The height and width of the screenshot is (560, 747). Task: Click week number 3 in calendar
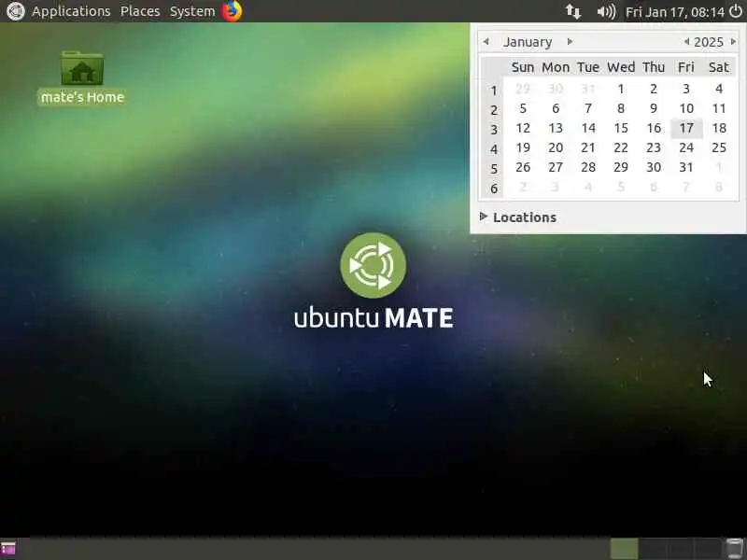494,130
